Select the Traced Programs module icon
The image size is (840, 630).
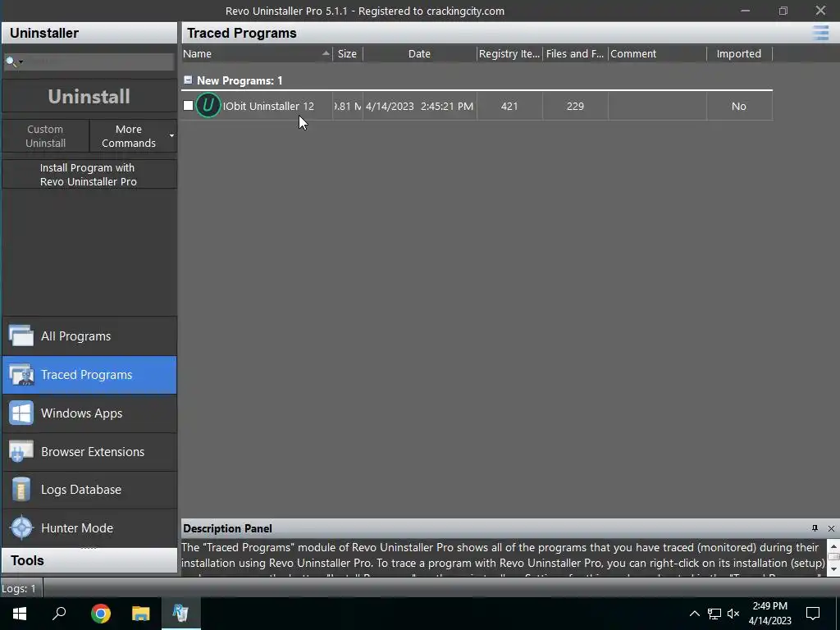[21, 374]
